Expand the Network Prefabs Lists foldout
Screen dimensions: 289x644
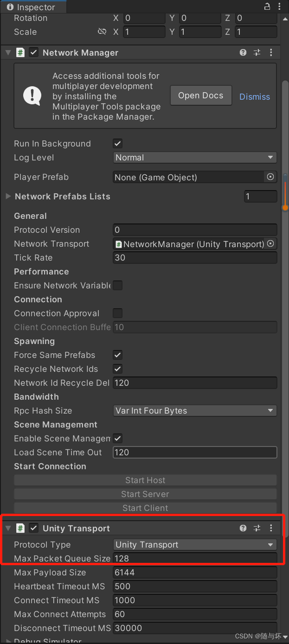(x=8, y=197)
